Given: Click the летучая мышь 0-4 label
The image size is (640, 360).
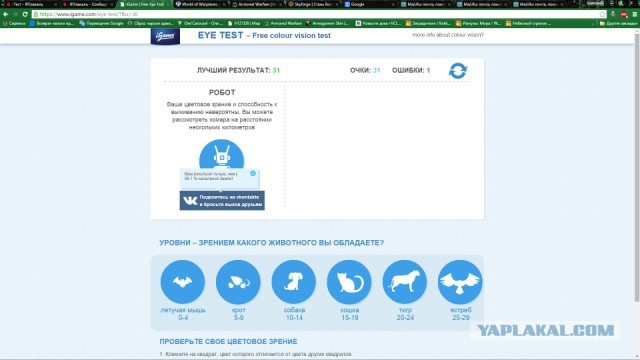Looking at the screenshot, I should tap(183, 314).
